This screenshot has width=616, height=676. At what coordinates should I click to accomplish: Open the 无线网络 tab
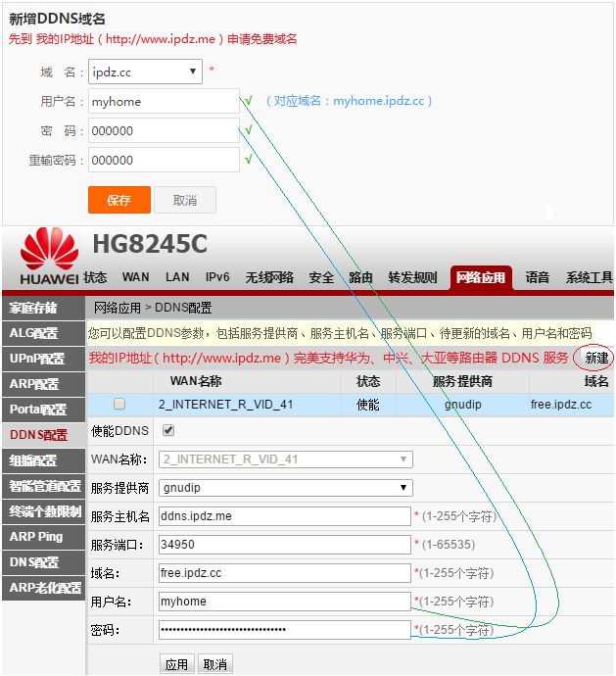(x=269, y=277)
